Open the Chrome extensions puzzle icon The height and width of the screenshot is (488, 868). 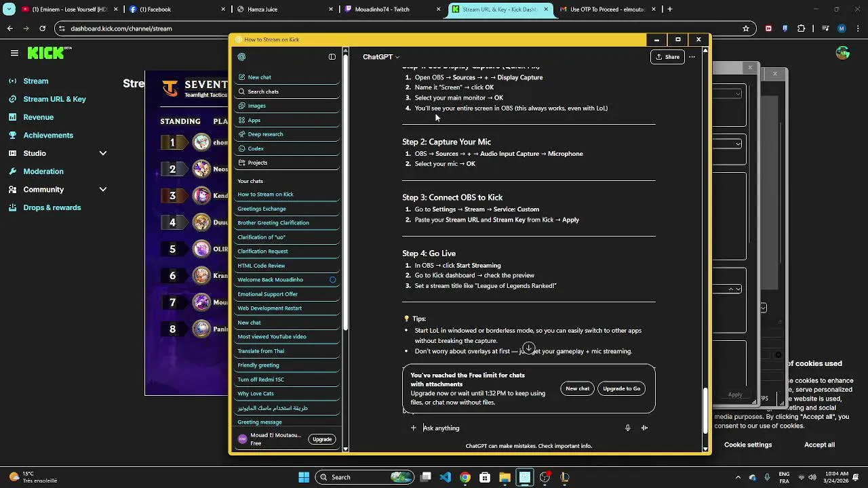802,28
